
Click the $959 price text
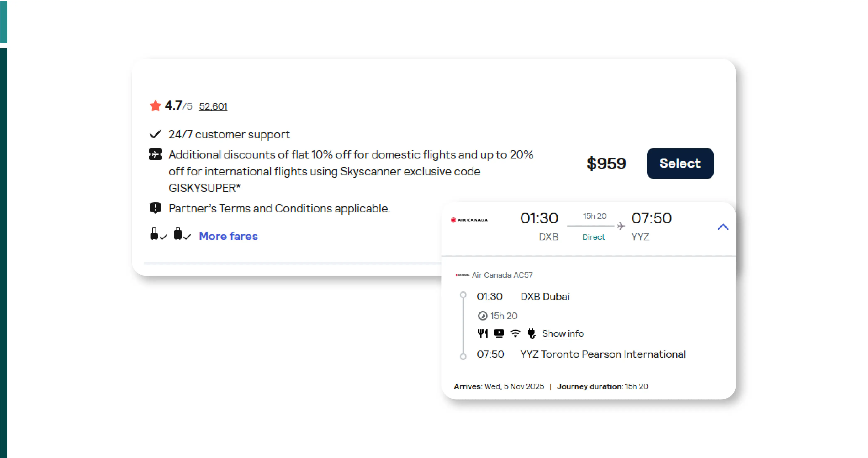tap(606, 163)
